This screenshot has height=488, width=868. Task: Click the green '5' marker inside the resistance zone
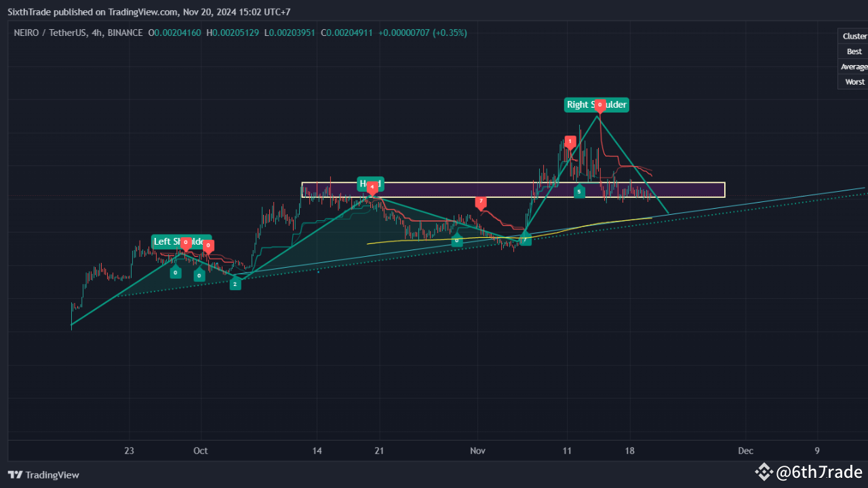(579, 191)
